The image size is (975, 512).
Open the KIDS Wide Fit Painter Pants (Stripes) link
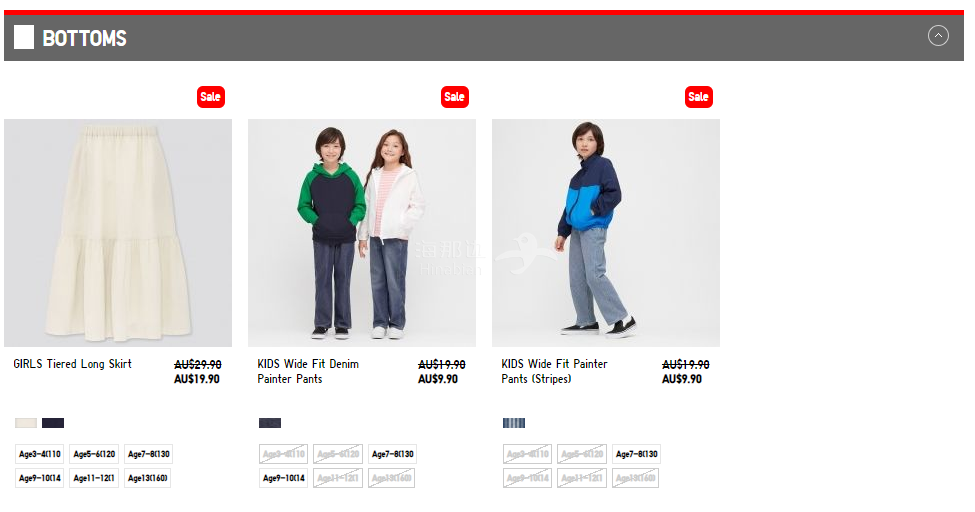coord(555,371)
